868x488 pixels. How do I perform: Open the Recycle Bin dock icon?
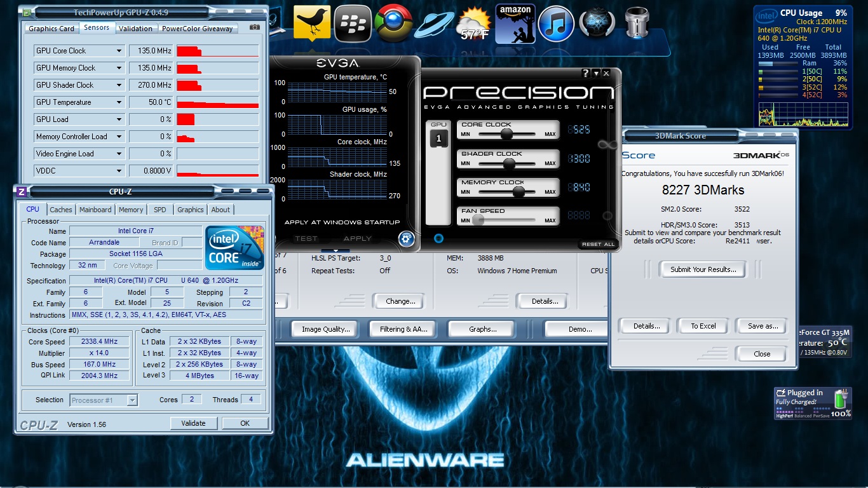636,24
